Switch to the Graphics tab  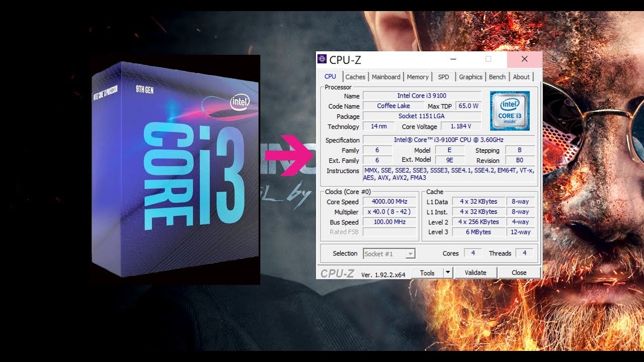click(470, 77)
